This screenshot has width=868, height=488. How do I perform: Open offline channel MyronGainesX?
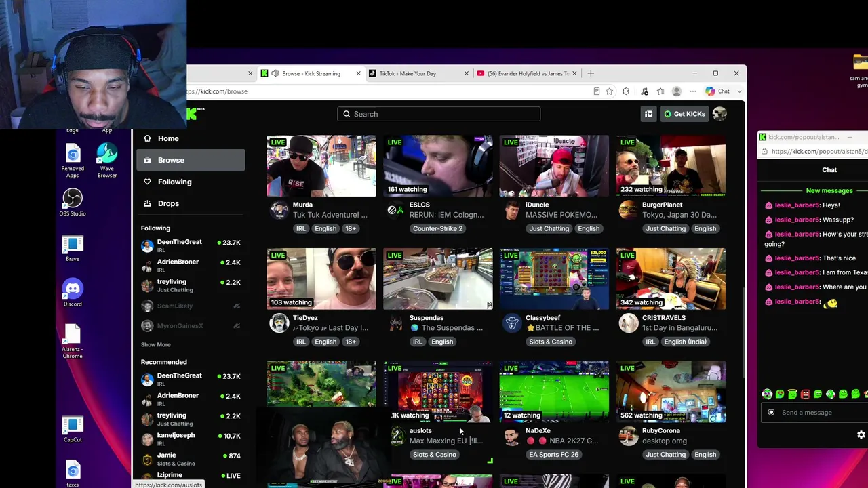[191, 325]
